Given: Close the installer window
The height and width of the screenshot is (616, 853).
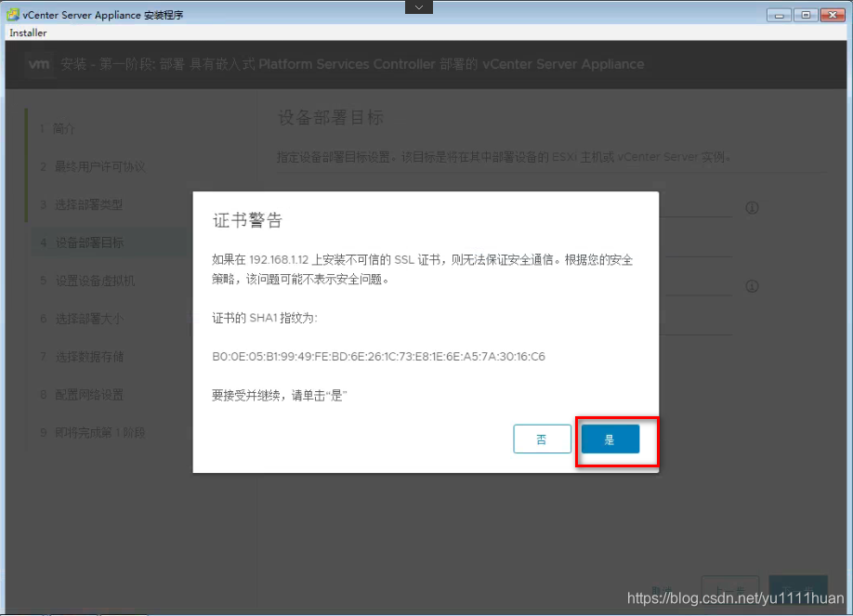Looking at the screenshot, I should (833, 15).
